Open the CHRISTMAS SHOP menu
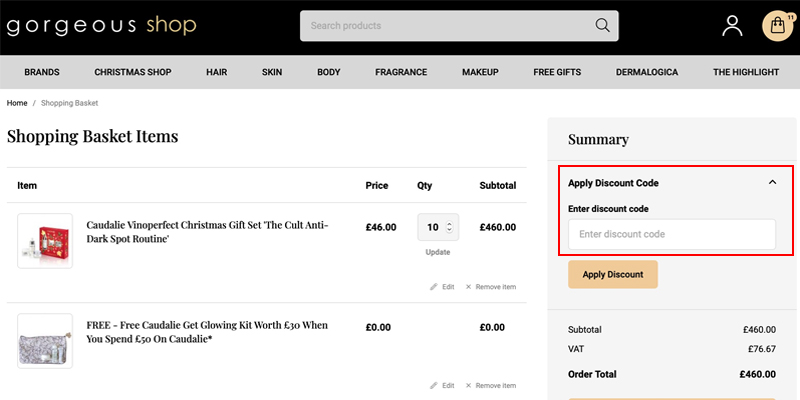 pos(133,72)
